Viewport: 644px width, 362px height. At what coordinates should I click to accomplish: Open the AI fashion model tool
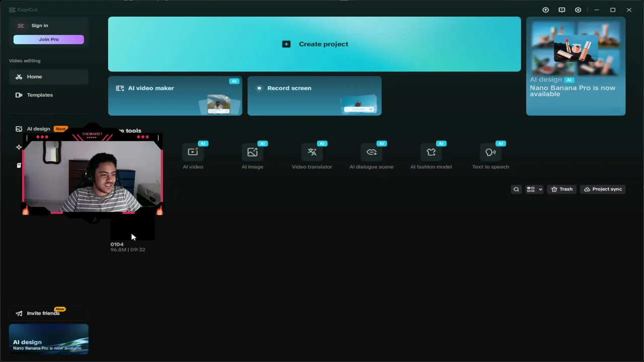431,152
